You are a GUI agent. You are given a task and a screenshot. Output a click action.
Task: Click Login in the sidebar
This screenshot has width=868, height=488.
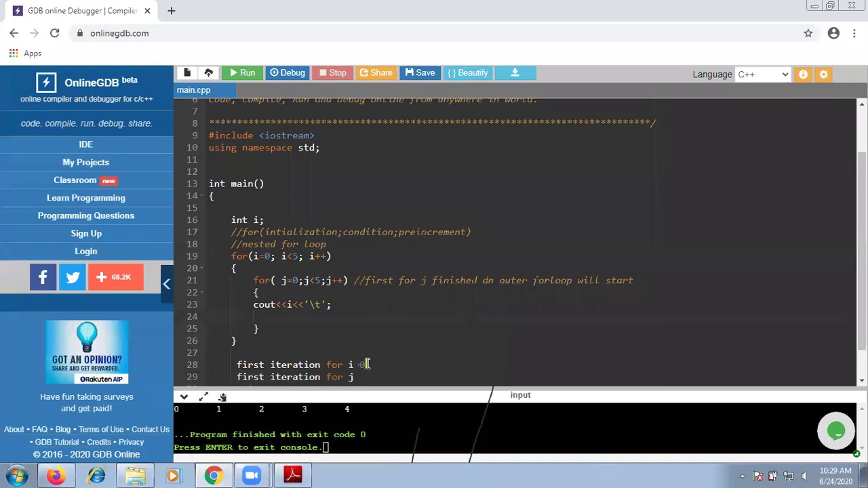(x=85, y=251)
